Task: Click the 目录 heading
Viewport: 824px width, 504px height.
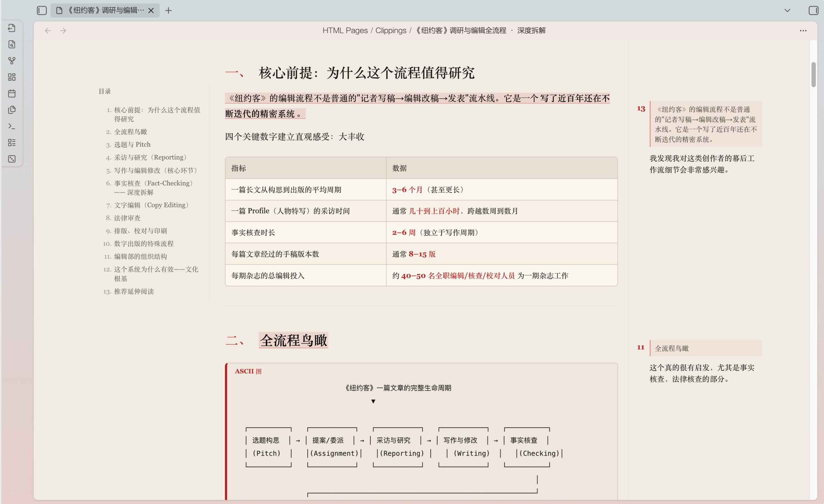Action: click(105, 91)
